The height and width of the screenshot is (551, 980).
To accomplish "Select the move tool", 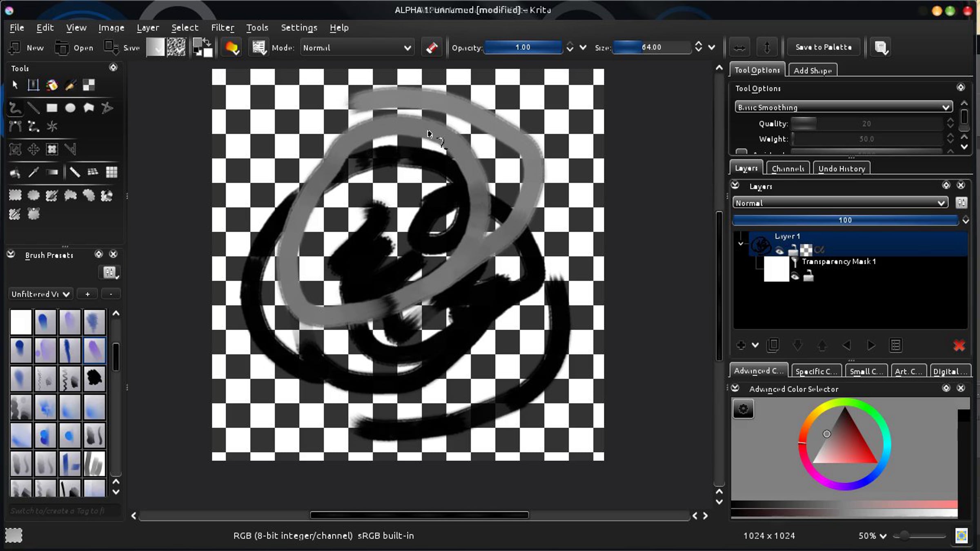I will pyautogui.click(x=33, y=149).
